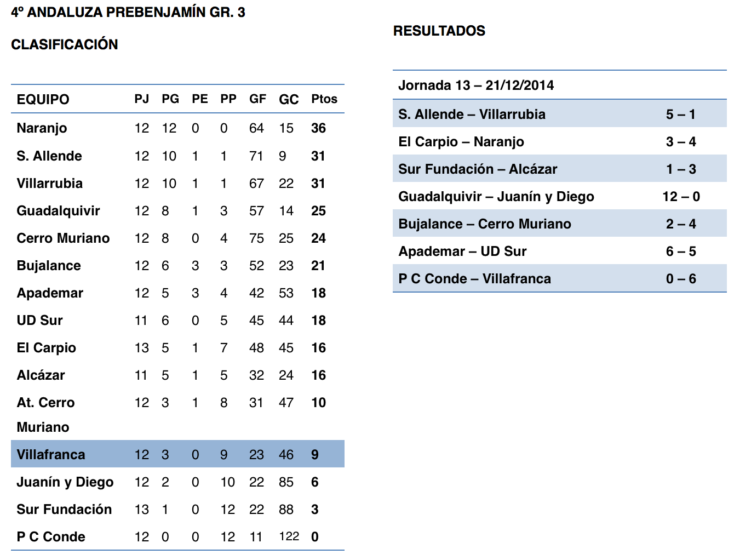Viewport: 734px width, 560px height.
Task: Click the Jornada 13 – 21/12/2014 heading
Action: coord(476,85)
